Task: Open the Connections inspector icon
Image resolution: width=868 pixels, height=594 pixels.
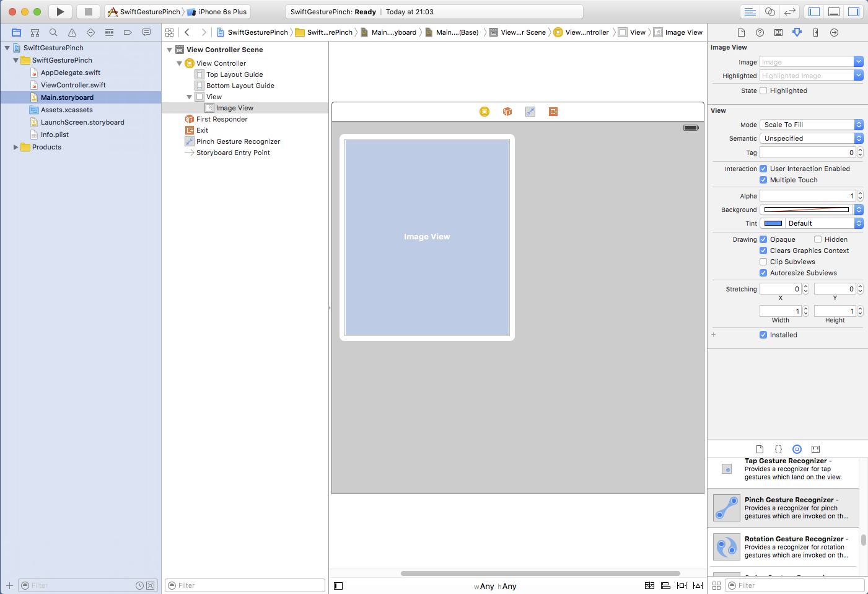Action: tap(834, 32)
